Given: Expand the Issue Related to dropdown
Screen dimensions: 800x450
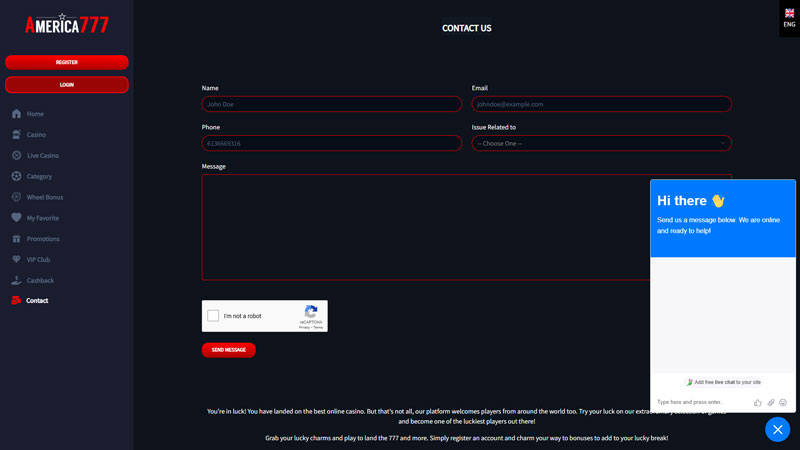Looking at the screenshot, I should tap(601, 143).
